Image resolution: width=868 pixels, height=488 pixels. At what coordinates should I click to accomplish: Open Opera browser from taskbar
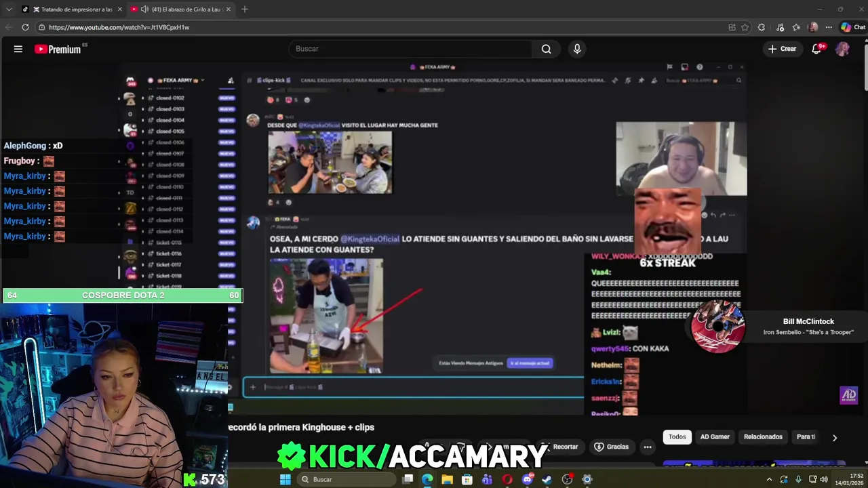(507, 479)
